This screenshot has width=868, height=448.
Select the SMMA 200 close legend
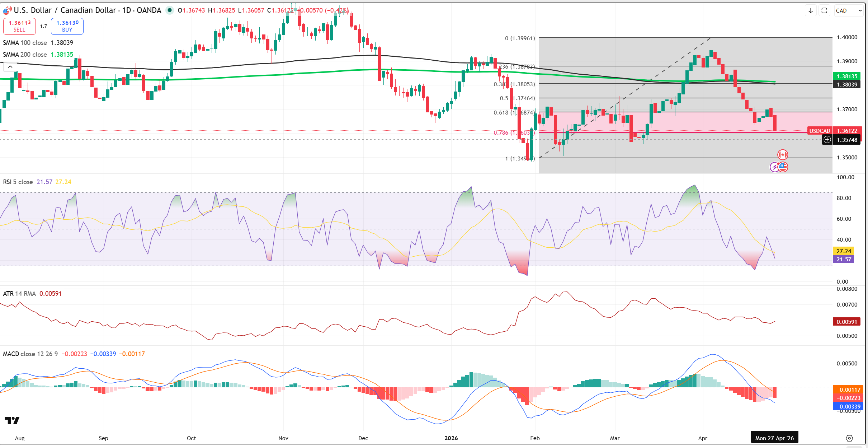pyautogui.click(x=25, y=55)
